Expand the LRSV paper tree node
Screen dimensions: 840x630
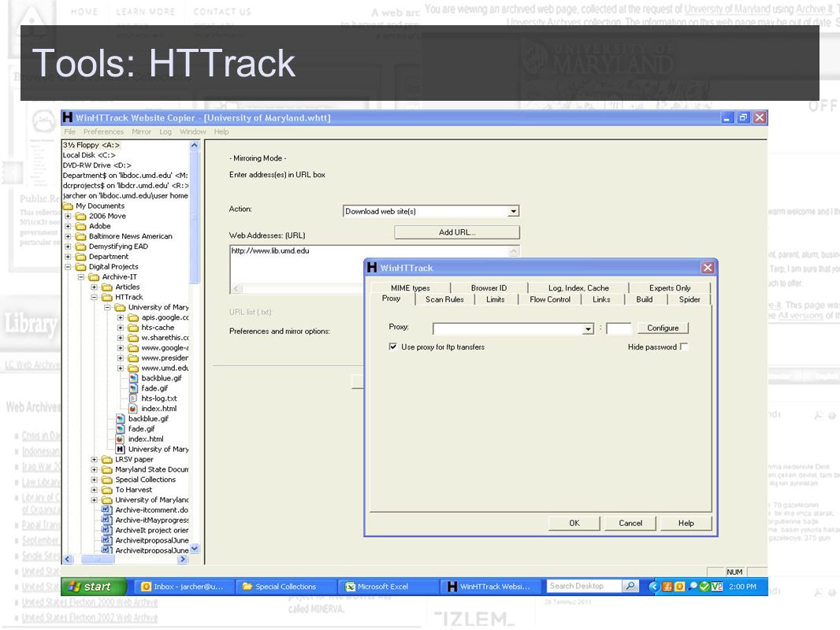tap(95, 460)
